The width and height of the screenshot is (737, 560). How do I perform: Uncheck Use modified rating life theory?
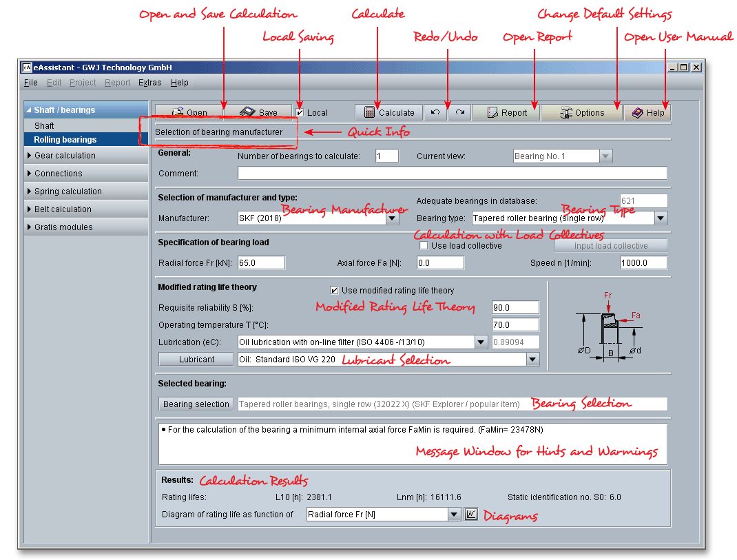click(335, 291)
